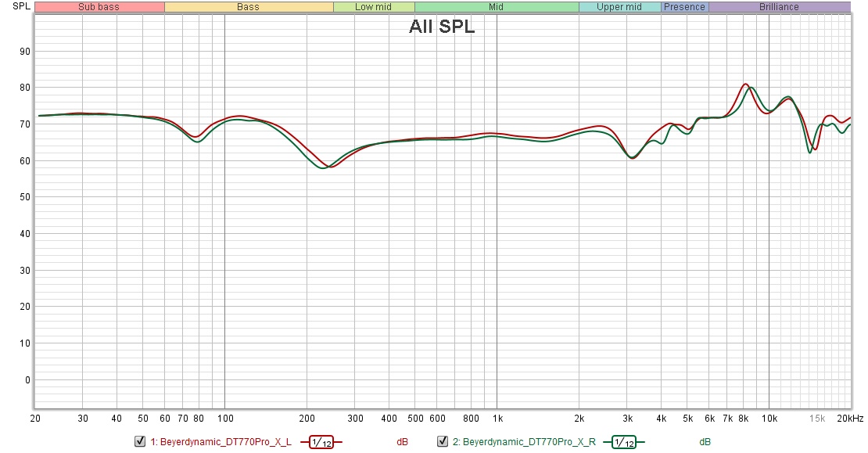868x453 pixels.
Task: Click the 3k frequency axis label
Action: click(x=627, y=418)
